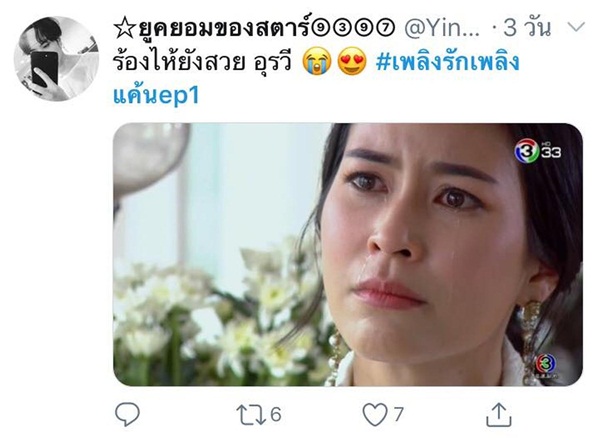Click the hashtag continuation แค้นep1

pos(156,95)
